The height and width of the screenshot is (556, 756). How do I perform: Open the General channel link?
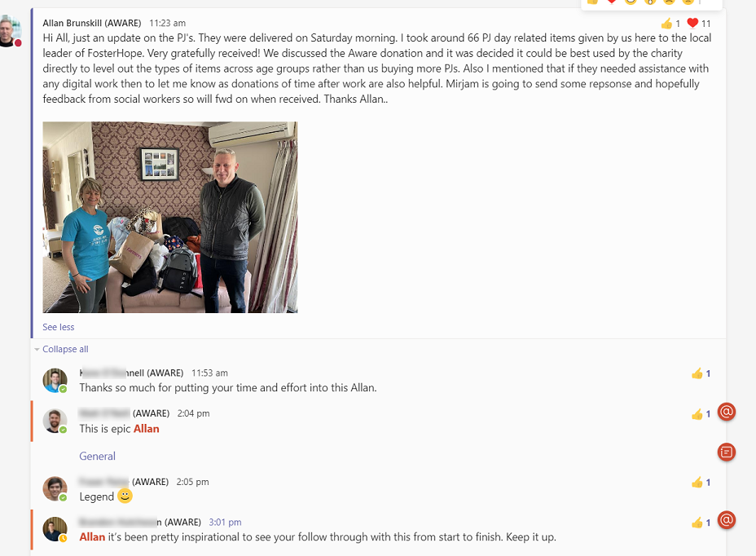tap(98, 456)
